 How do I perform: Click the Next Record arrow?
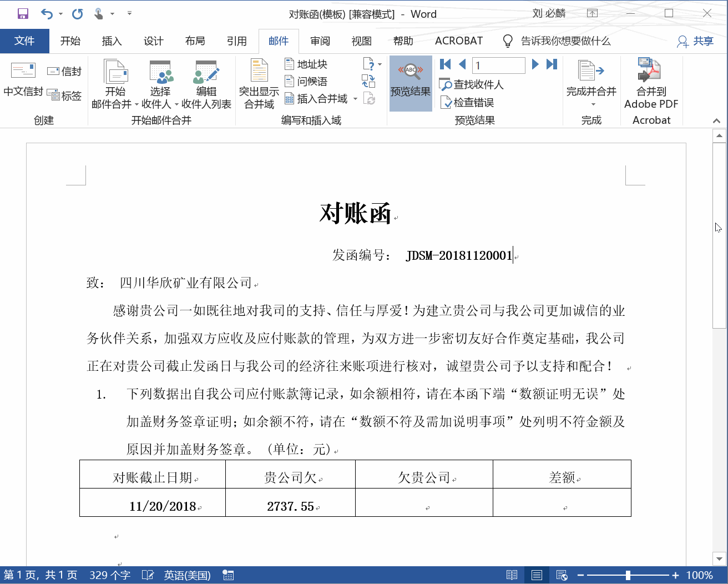pyautogui.click(x=534, y=64)
